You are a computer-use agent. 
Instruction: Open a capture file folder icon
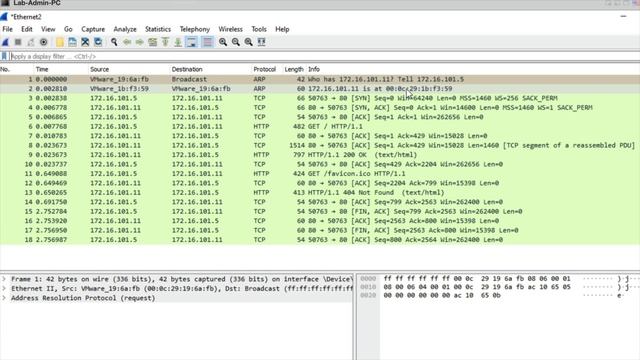point(60,42)
